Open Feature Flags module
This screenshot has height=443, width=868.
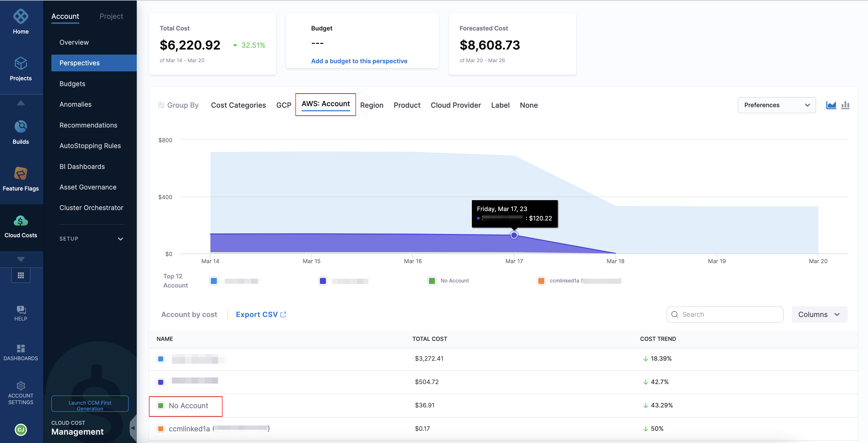point(21,174)
